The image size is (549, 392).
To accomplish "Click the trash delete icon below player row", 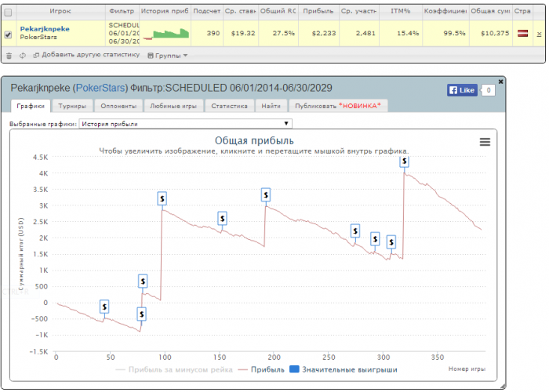I will tap(9, 56).
